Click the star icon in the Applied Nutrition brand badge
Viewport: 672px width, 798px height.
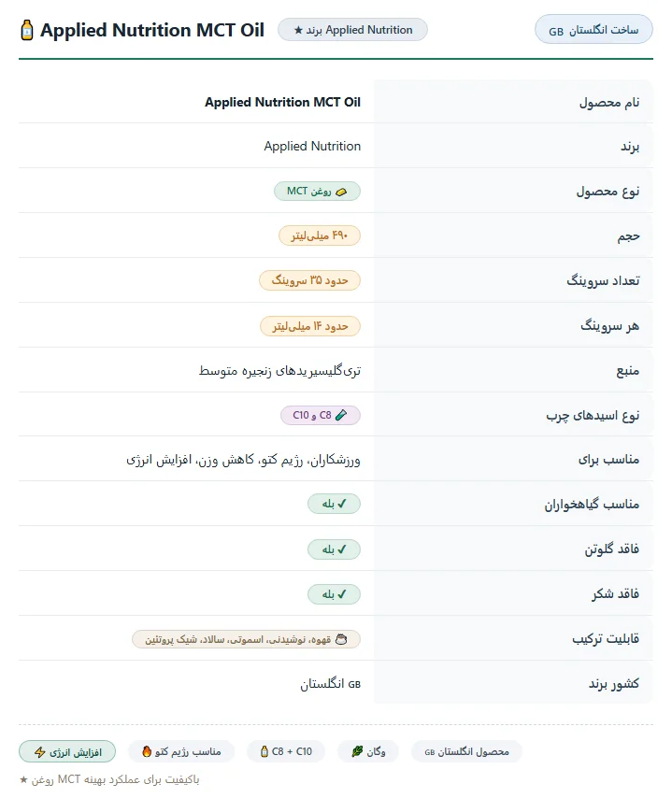(x=298, y=31)
